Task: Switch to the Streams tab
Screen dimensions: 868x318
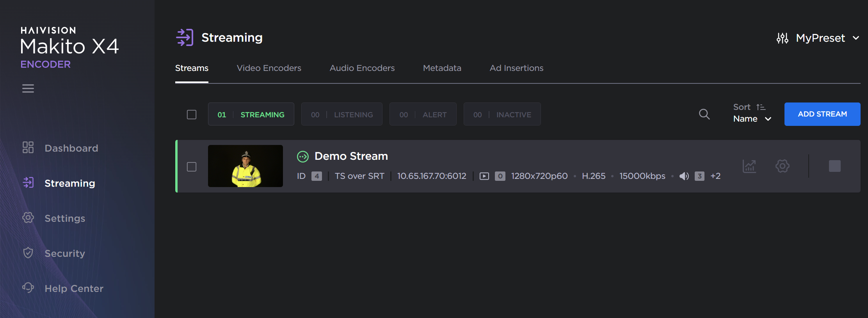Action: click(x=192, y=68)
